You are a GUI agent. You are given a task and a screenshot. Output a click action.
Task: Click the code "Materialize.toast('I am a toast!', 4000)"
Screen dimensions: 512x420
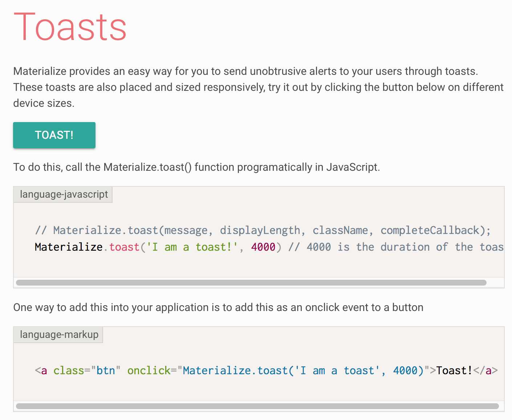[158, 247]
